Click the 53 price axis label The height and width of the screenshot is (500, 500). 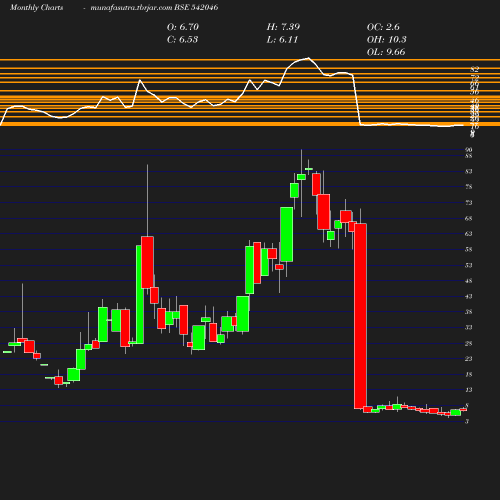click(x=469, y=265)
